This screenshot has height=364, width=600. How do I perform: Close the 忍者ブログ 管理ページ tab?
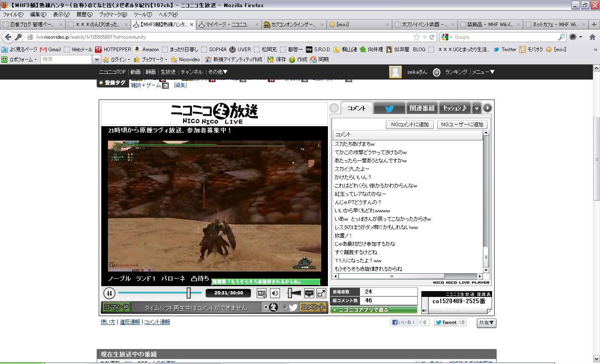tap(60, 25)
